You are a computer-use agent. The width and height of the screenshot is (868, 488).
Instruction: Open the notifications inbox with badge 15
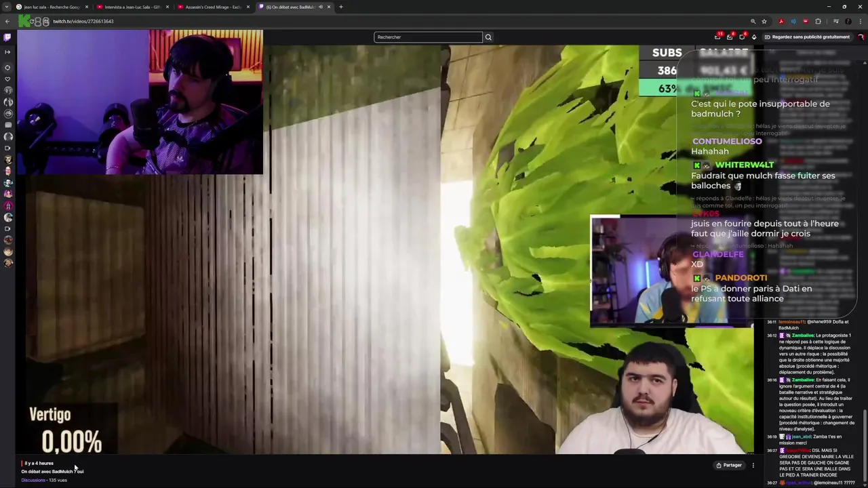(x=718, y=37)
